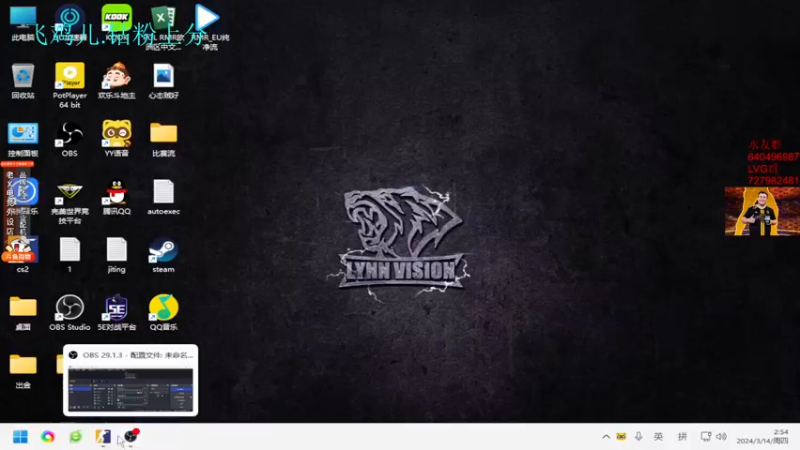Launch the 5E对战平台 shortcut
800x450 pixels.
pyautogui.click(x=116, y=312)
